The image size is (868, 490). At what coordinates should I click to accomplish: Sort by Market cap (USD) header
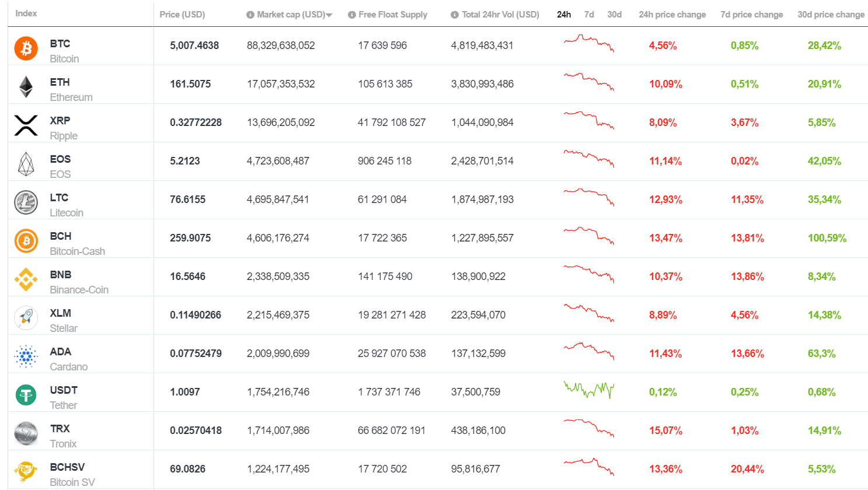pyautogui.click(x=291, y=15)
